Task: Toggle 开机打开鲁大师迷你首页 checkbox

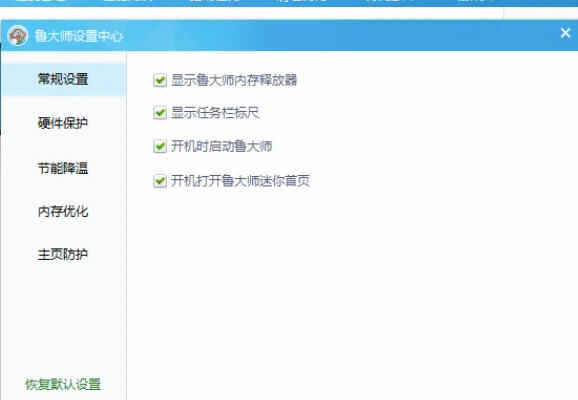Action: (160, 181)
